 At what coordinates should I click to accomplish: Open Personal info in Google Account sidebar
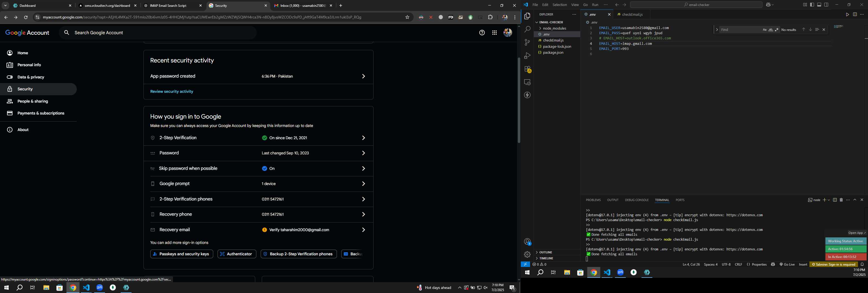click(29, 65)
